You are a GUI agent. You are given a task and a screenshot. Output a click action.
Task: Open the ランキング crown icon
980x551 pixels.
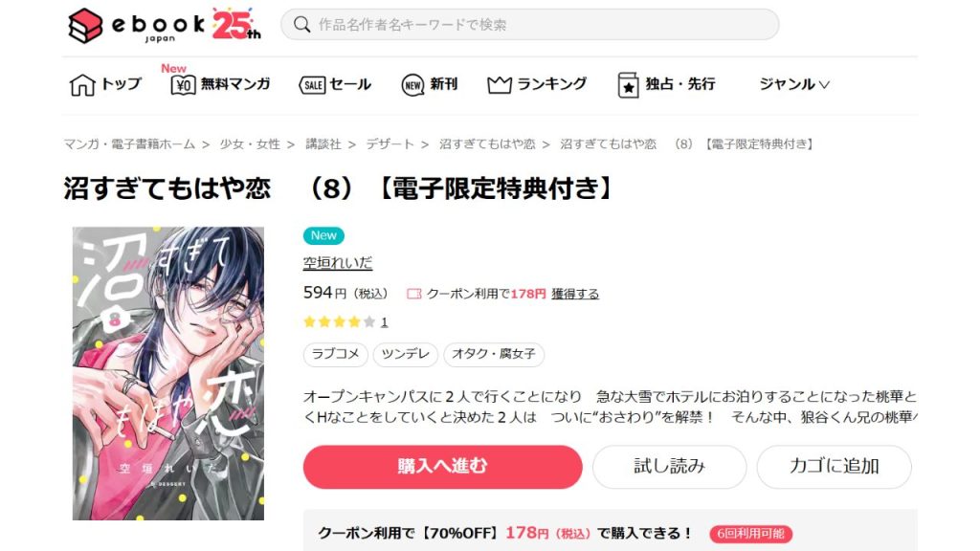500,84
